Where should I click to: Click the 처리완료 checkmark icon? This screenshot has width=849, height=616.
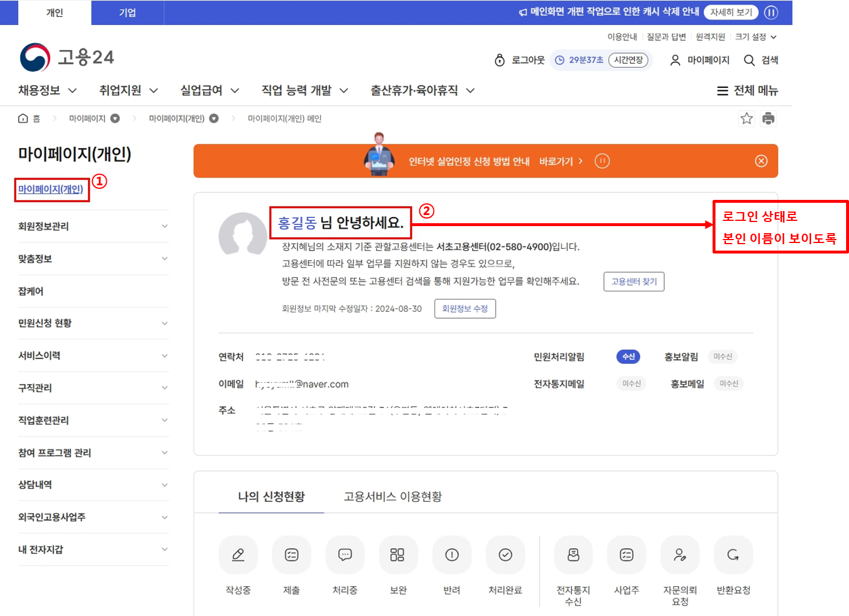tap(506, 555)
